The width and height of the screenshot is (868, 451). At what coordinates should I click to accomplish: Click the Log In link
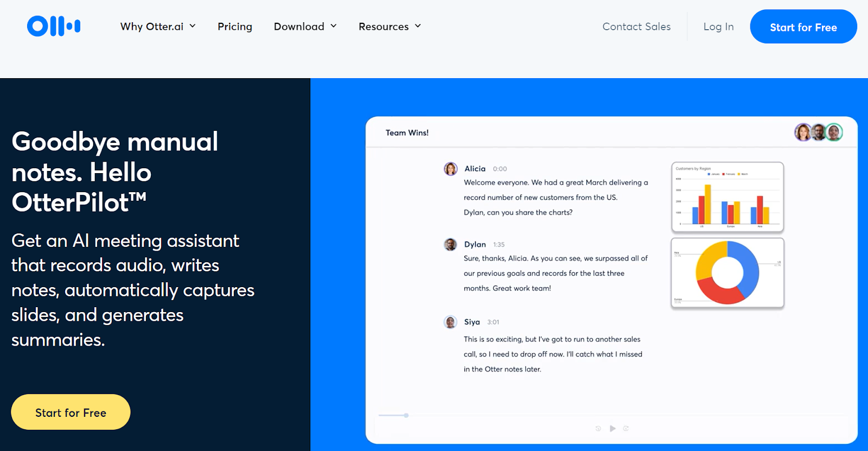pos(718,27)
